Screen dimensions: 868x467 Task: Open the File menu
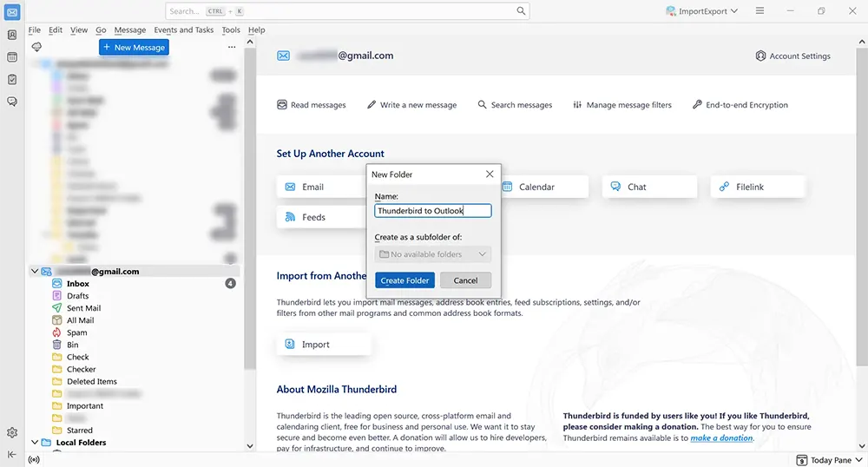[35, 30]
